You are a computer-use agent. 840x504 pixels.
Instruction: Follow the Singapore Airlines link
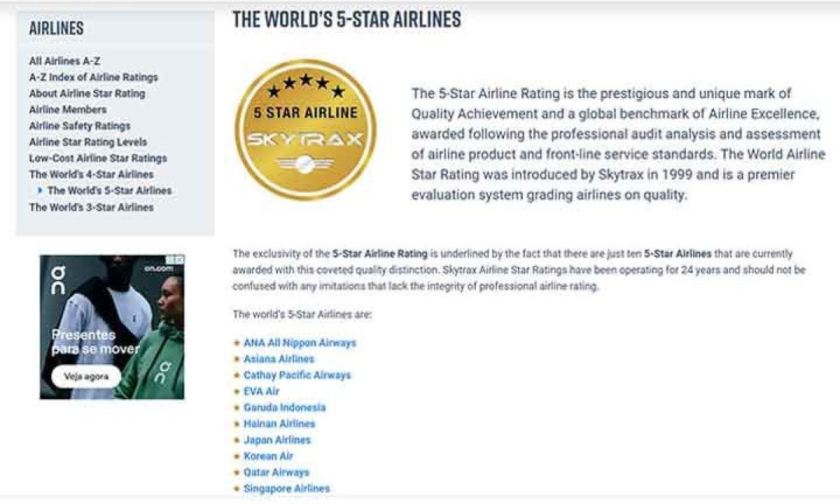pyautogui.click(x=286, y=489)
